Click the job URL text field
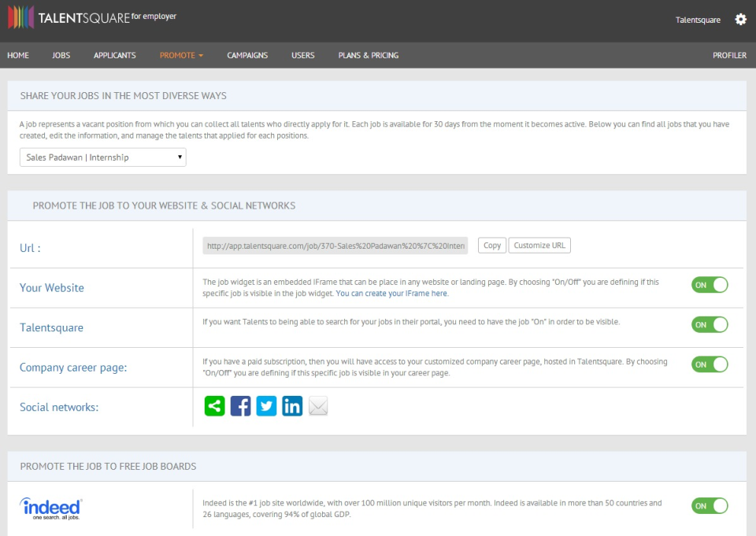756x536 pixels. [x=335, y=246]
